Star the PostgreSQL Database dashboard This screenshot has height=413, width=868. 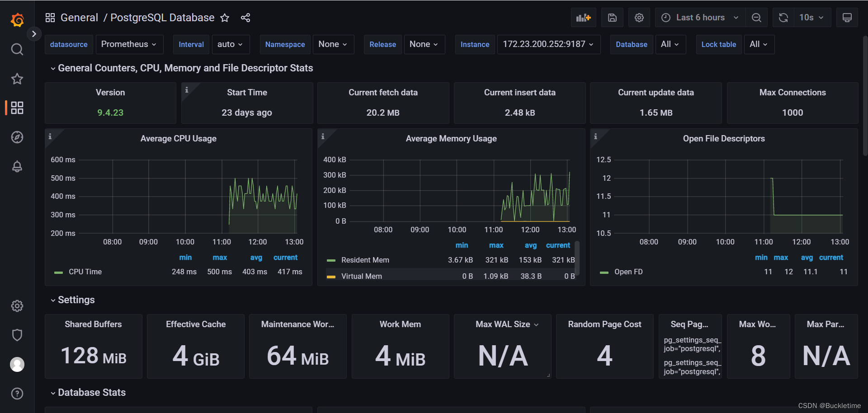pyautogui.click(x=225, y=18)
